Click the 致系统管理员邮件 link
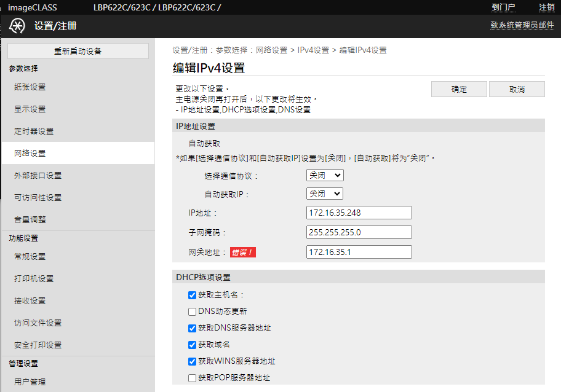 tap(522, 25)
